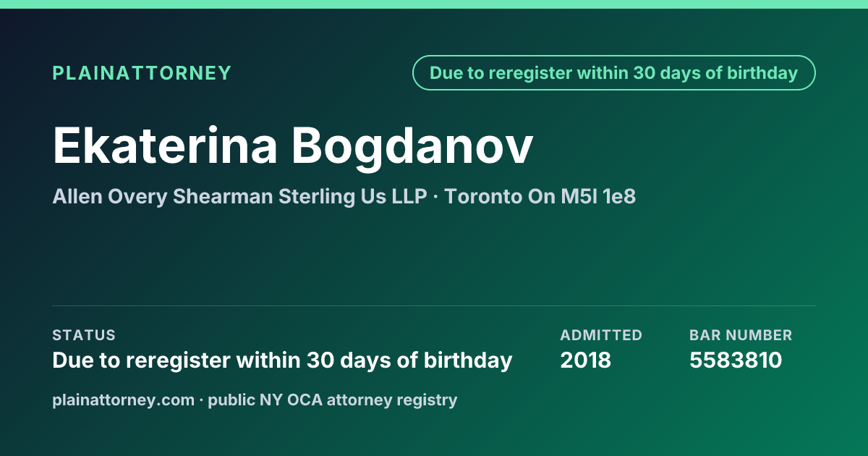This screenshot has height=456, width=868.
Task: Click the mint green top accent bar
Action: point(434,4)
